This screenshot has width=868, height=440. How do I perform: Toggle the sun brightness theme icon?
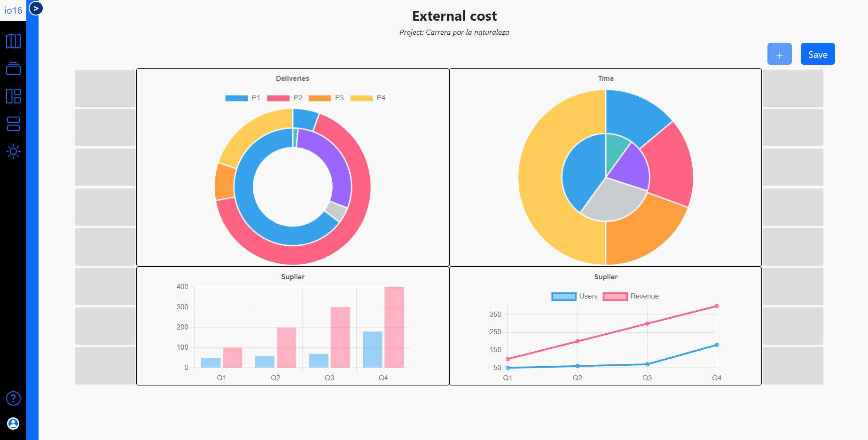[x=13, y=151]
